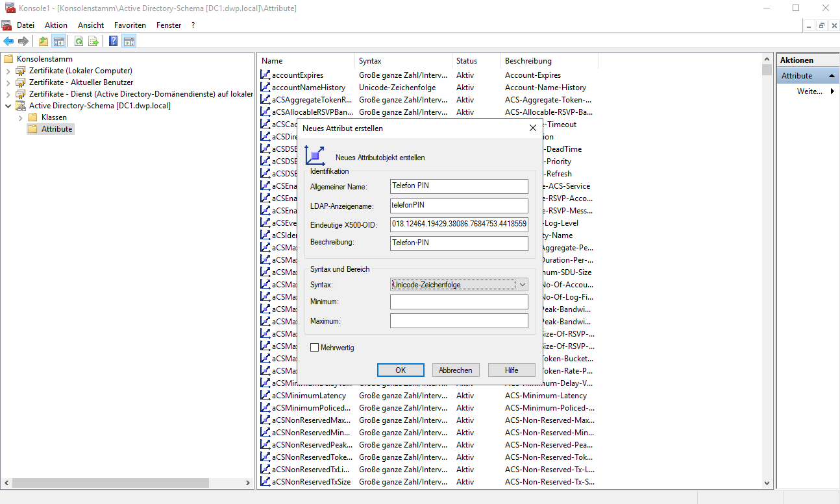The width and height of the screenshot is (840, 504).
Task: Click OK to create the attribute
Action: click(x=401, y=370)
